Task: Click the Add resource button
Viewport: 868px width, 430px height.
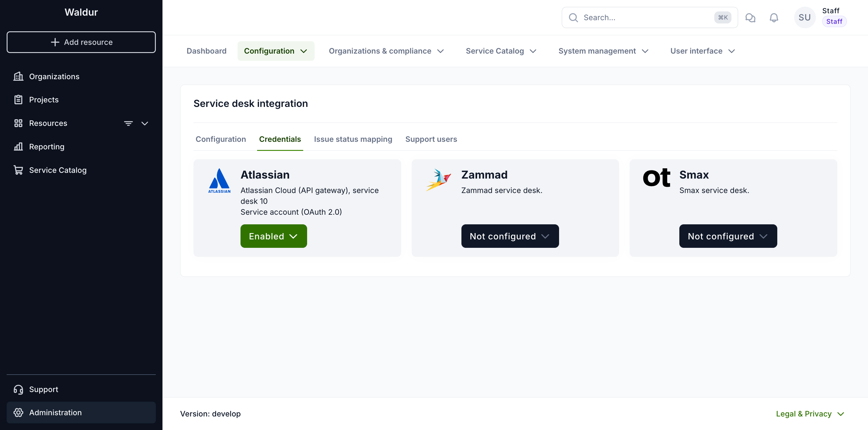Action: 81,42
